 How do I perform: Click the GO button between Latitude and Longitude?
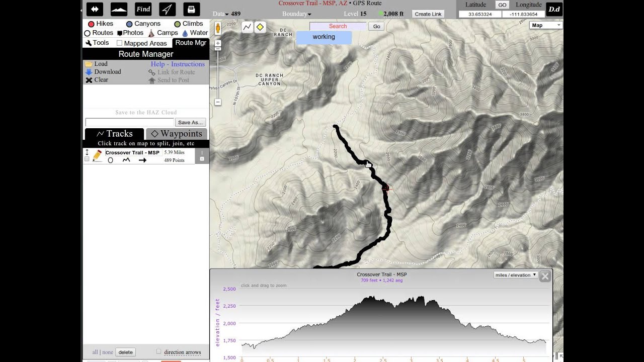coord(502,5)
